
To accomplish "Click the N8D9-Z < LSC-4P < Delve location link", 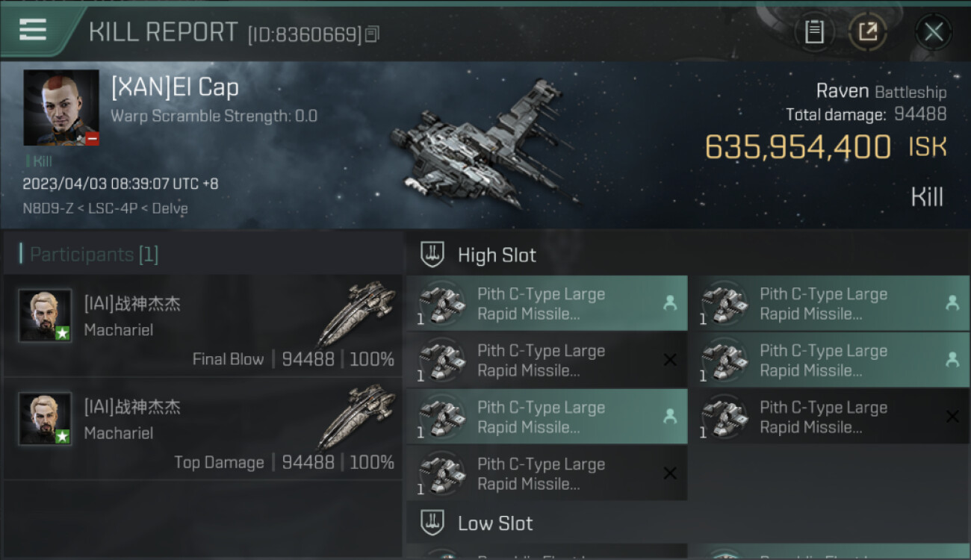I will (x=105, y=208).
